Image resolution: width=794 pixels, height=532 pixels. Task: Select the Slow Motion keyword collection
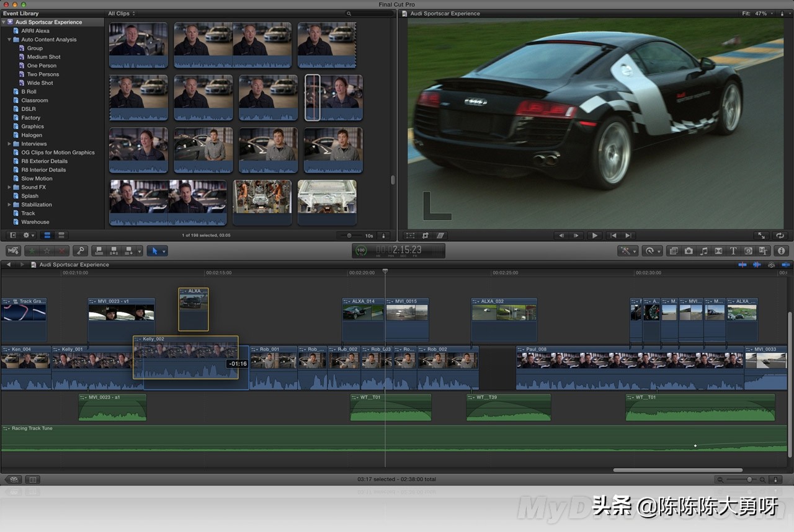tap(37, 179)
